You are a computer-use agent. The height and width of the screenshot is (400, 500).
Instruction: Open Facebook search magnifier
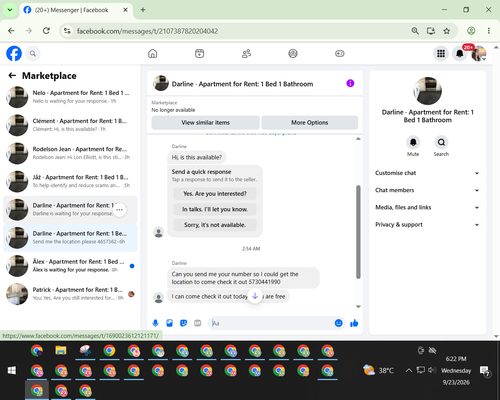[x=33, y=53]
